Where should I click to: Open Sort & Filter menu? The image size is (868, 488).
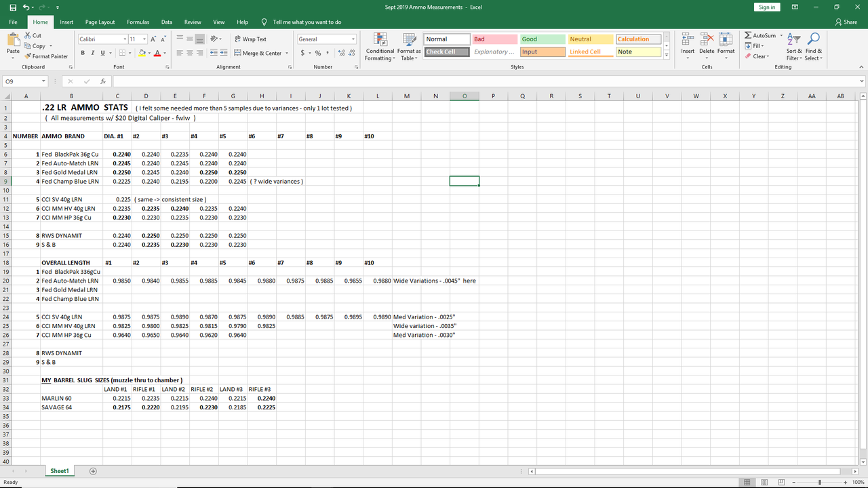pyautogui.click(x=794, y=46)
